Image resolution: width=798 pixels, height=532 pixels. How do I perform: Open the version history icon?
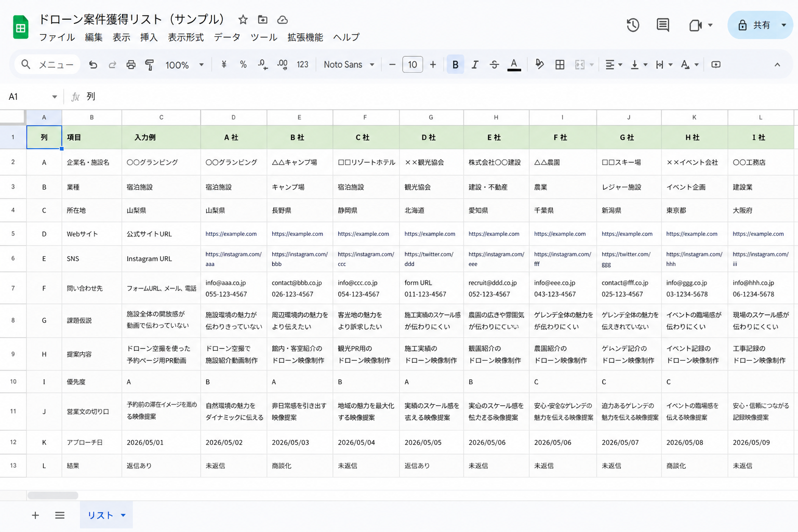633,24
